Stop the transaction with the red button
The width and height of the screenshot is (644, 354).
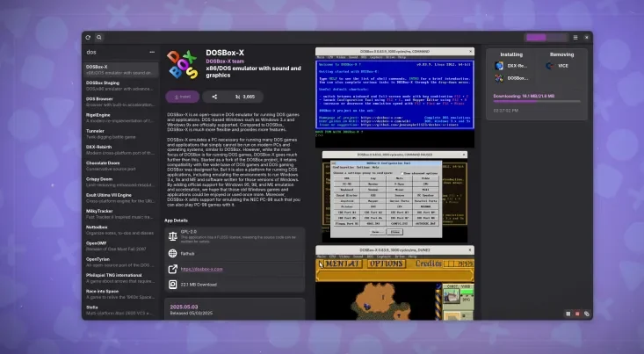pos(577,314)
